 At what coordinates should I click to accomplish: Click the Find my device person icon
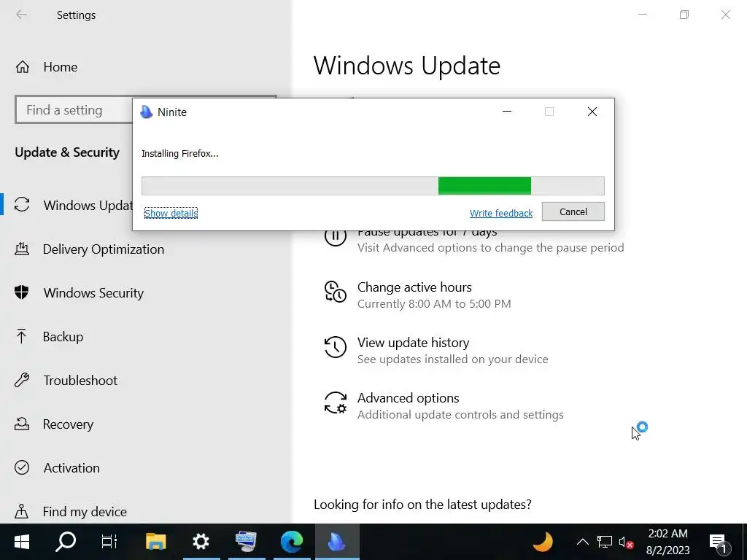click(21, 511)
